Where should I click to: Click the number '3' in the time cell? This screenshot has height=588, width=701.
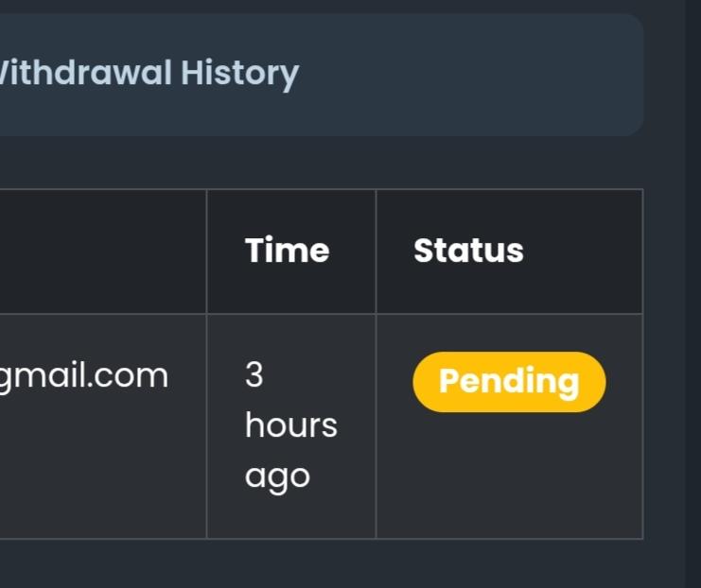click(x=254, y=376)
